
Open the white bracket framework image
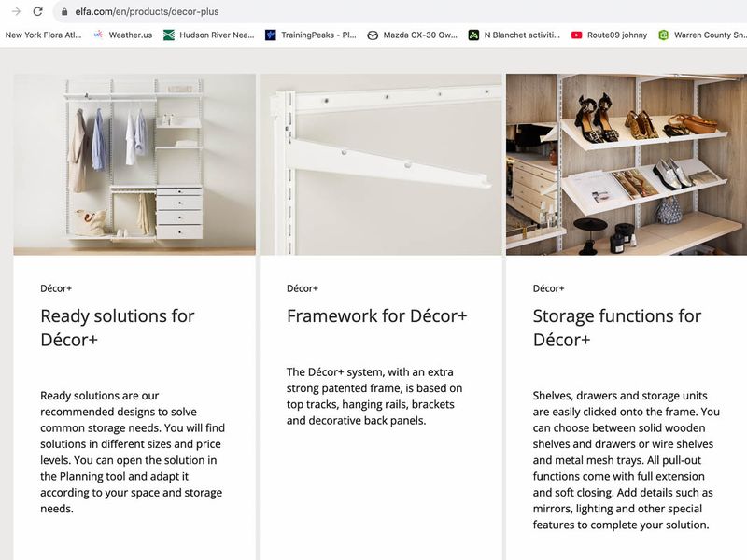click(381, 164)
